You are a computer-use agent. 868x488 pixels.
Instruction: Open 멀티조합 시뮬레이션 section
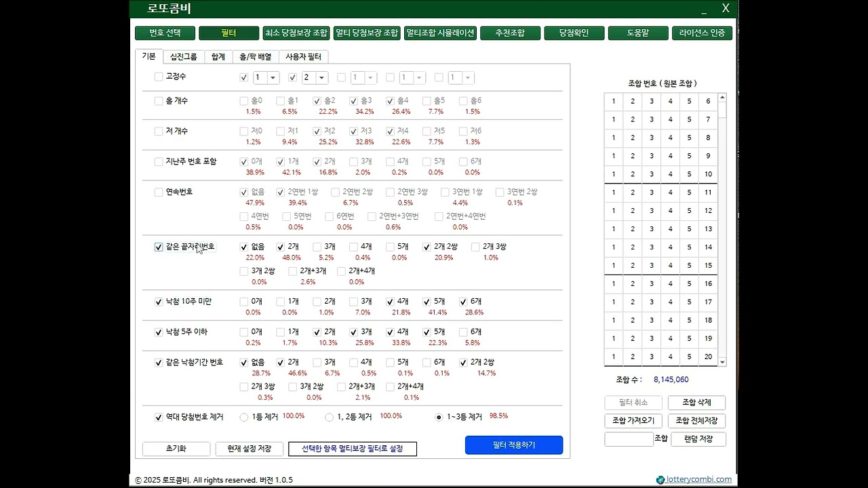pyautogui.click(x=440, y=33)
